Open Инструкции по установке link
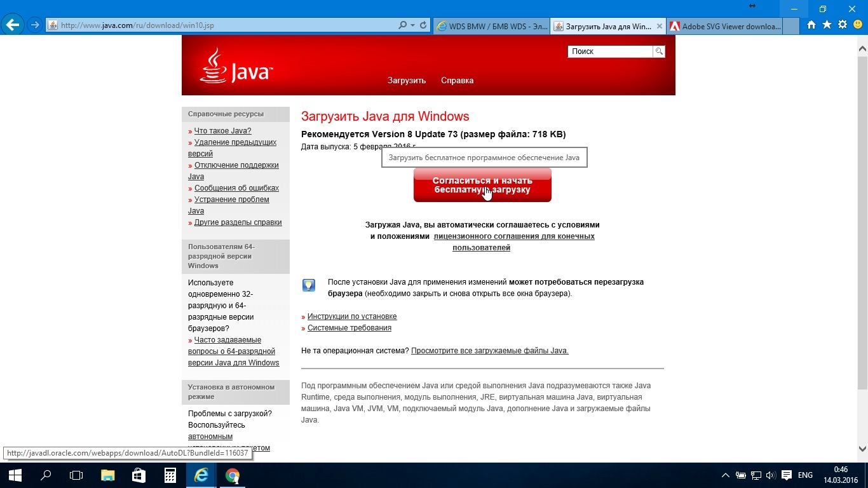 [352, 316]
